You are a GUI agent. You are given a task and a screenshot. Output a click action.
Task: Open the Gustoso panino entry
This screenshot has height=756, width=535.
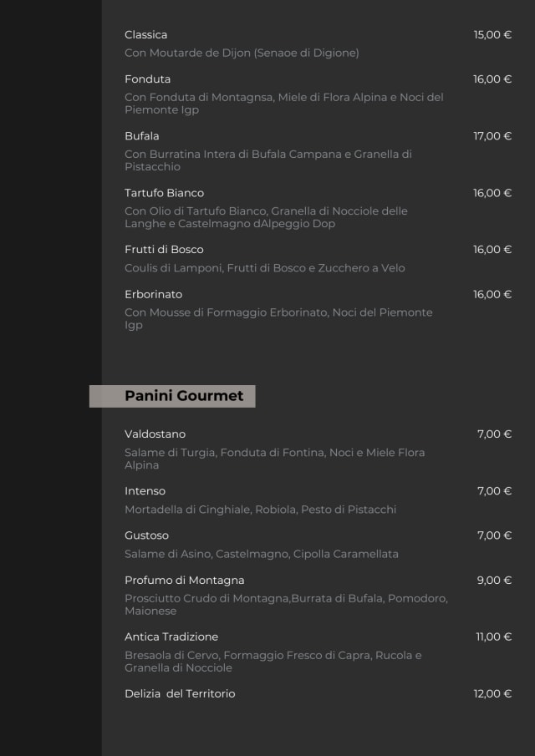(x=147, y=535)
